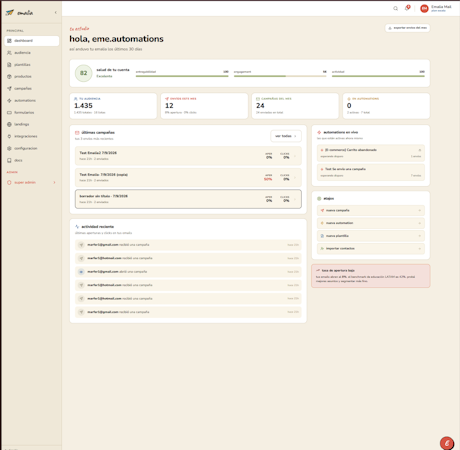Select the dashboard menu item
460x450 pixels.
(32, 41)
